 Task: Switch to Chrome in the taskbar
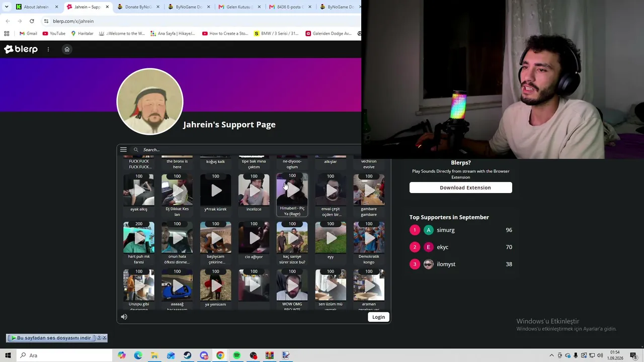tap(220, 355)
